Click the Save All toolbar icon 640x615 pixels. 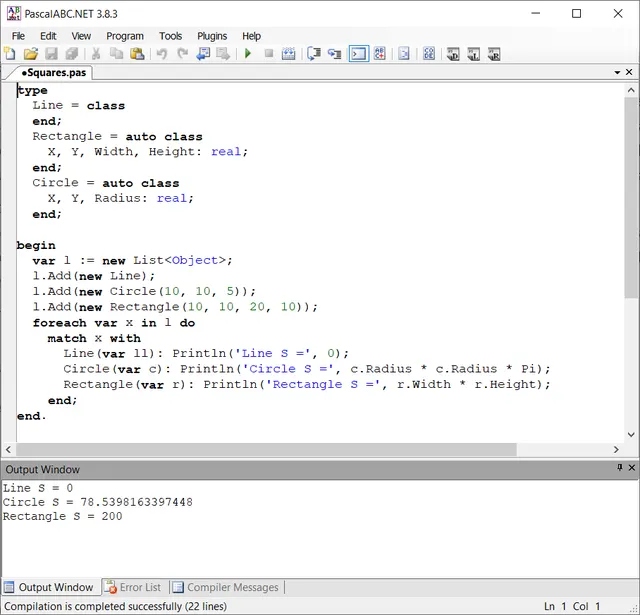[72, 53]
